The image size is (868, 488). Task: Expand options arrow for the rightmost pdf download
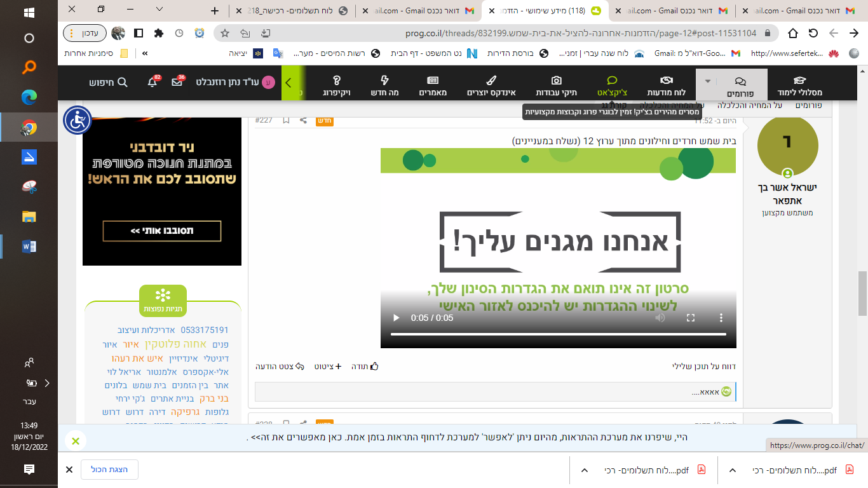point(732,470)
